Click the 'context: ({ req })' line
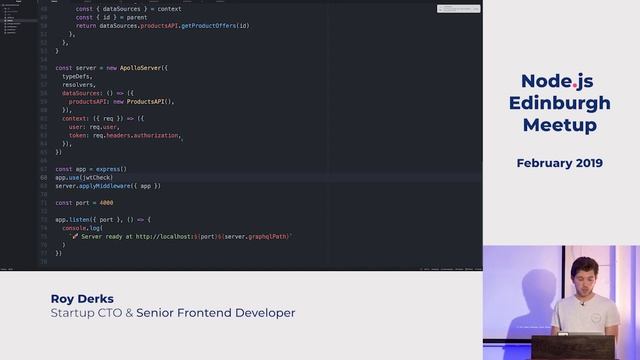Image resolution: width=640 pixels, height=360 pixels. 103,119
